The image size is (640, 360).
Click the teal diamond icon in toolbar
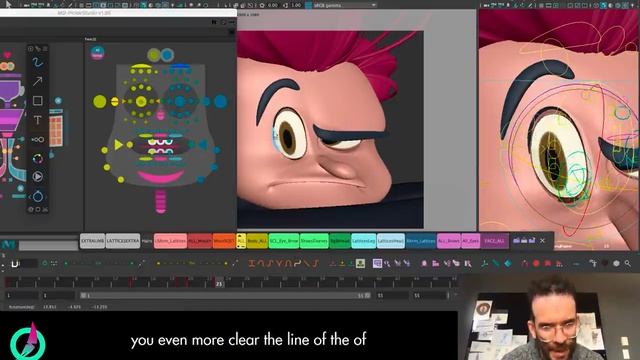coord(508,264)
